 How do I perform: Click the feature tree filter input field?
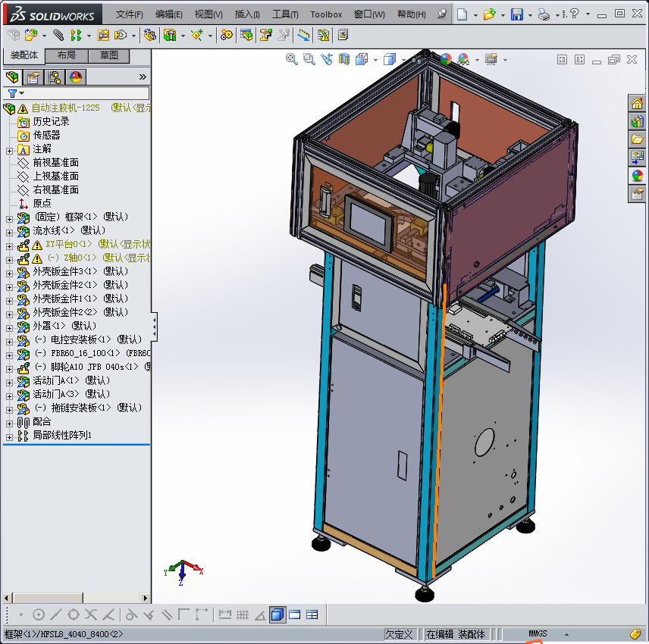point(76,93)
